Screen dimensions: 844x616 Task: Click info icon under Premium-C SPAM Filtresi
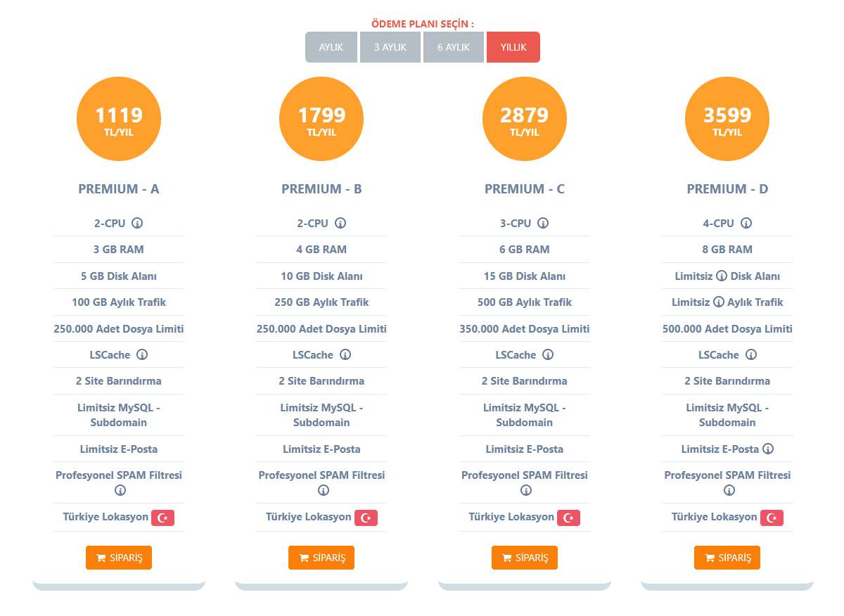pyautogui.click(x=525, y=490)
